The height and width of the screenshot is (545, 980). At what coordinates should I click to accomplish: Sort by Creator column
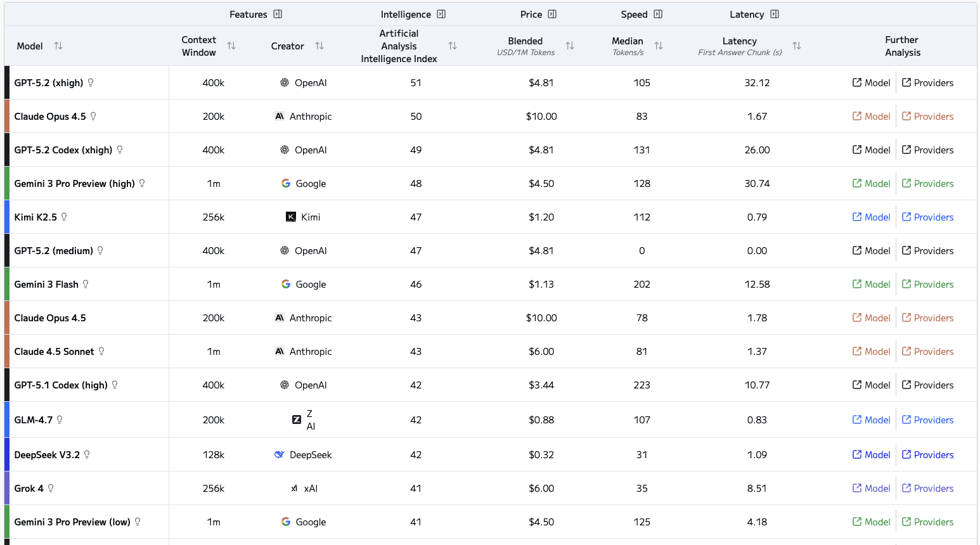[319, 46]
